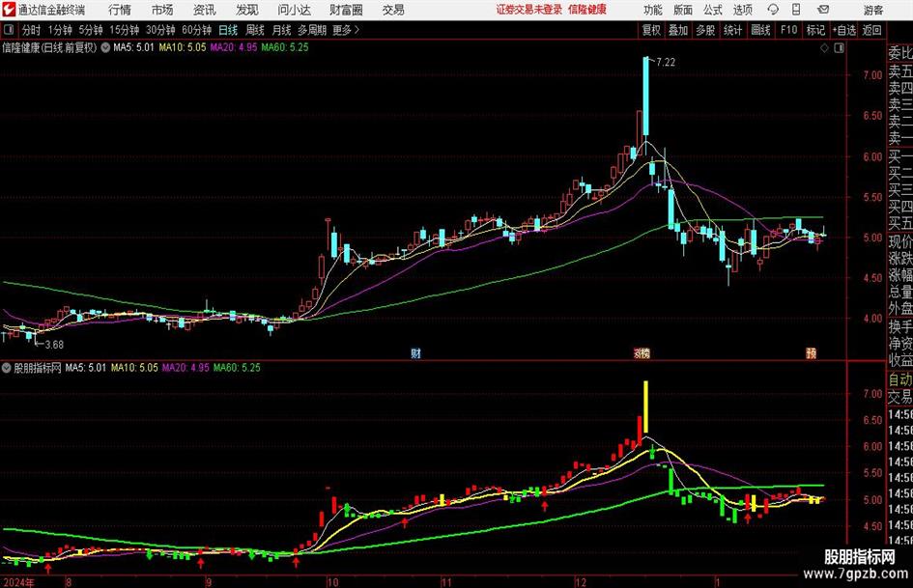Image resolution: width=913 pixels, height=588 pixels.
Task: Click the 证券交易未登录 login link
Action: (x=529, y=10)
